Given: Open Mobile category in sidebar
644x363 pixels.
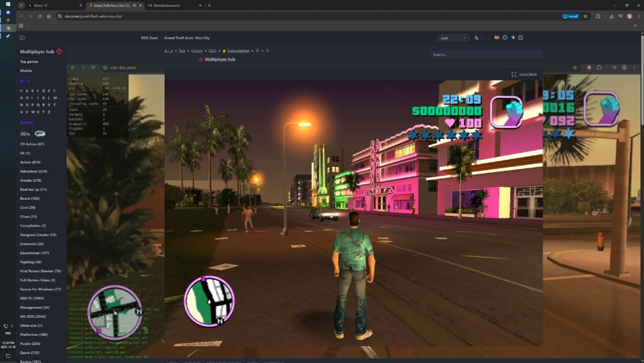Looking at the screenshot, I should [x=26, y=71].
